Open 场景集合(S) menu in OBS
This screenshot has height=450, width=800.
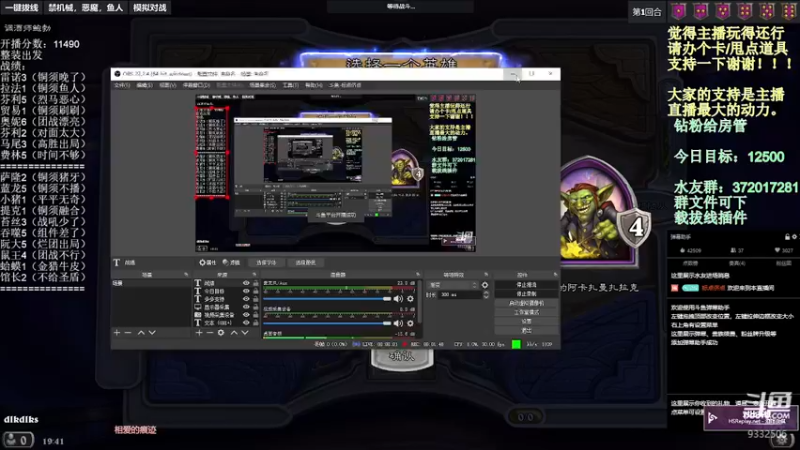pyautogui.click(x=263, y=85)
